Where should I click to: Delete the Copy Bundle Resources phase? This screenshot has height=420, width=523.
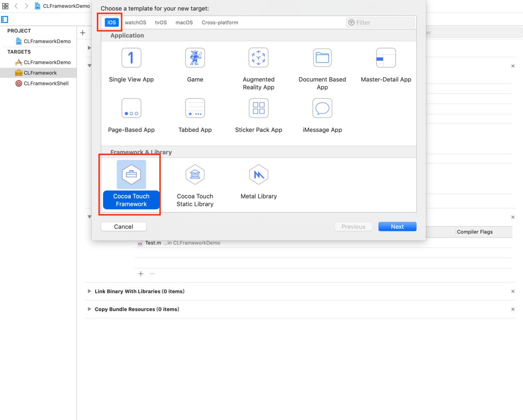click(x=513, y=309)
